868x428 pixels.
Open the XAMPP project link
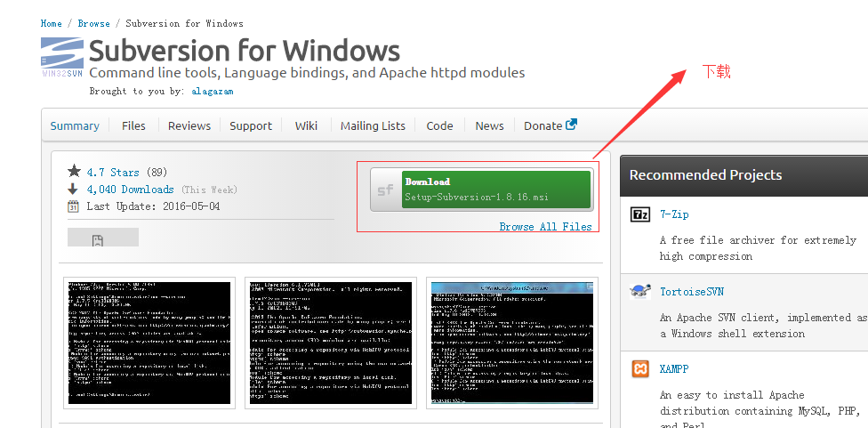pos(674,368)
